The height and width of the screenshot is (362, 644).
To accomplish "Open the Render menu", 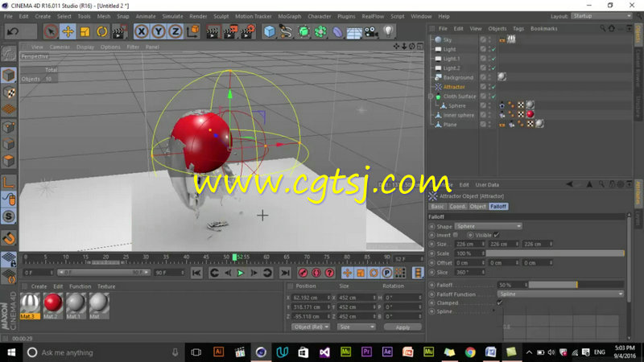I will pyautogui.click(x=198, y=16).
